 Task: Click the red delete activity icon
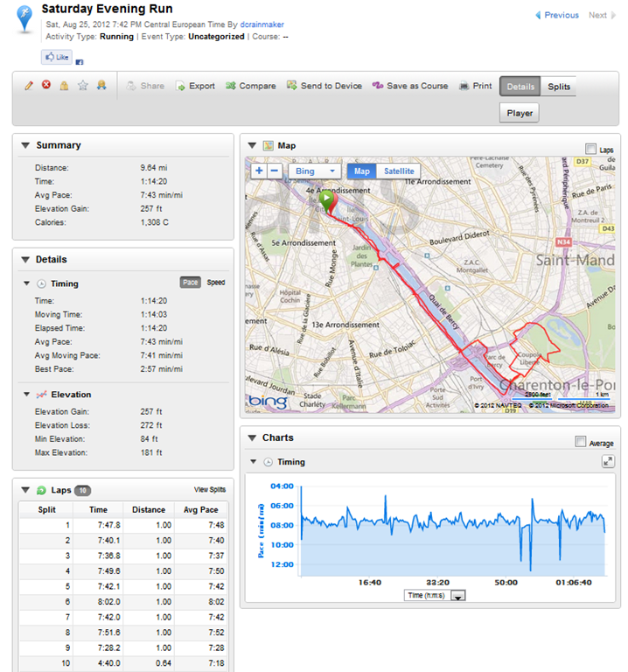(x=46, y=86)
